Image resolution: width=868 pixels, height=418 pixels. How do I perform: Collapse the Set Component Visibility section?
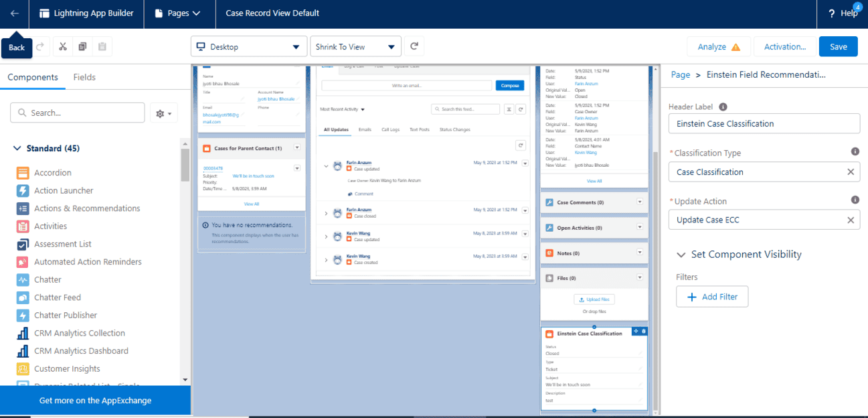[681, 255]
